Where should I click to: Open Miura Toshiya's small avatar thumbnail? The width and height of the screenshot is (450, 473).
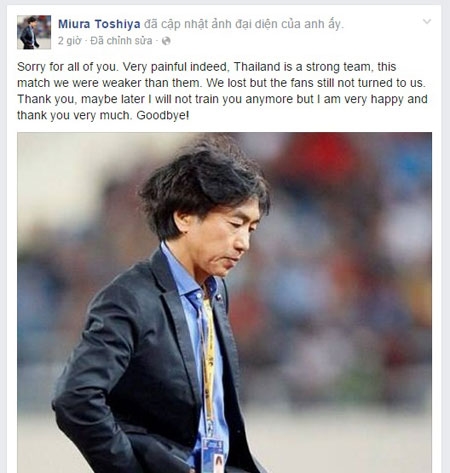click(x=34, y=32)
